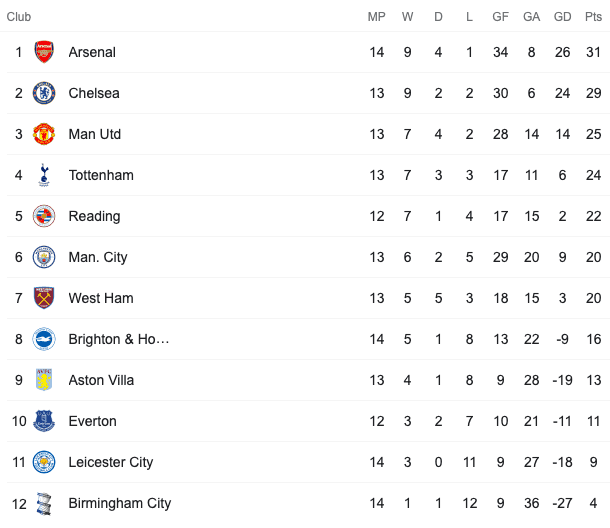Click the Chelsea club crest
Image resolution: width=610 pixels, height=528 pixels.
click(x=44, y=93)
